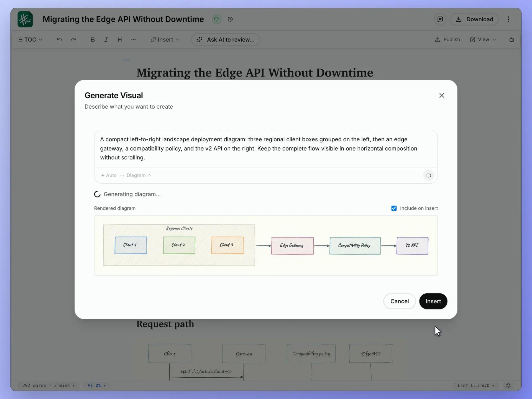Viewport: 532px width, 399px height.
Task: Expand the TOC dropdown
Action: pos(30,40)
